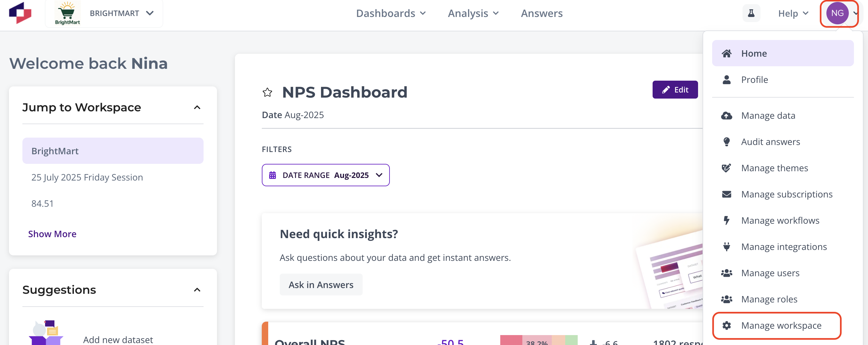Click the Manage integrations plug icon
This screenshot has height=345, width=868.
tap(727, 247)
